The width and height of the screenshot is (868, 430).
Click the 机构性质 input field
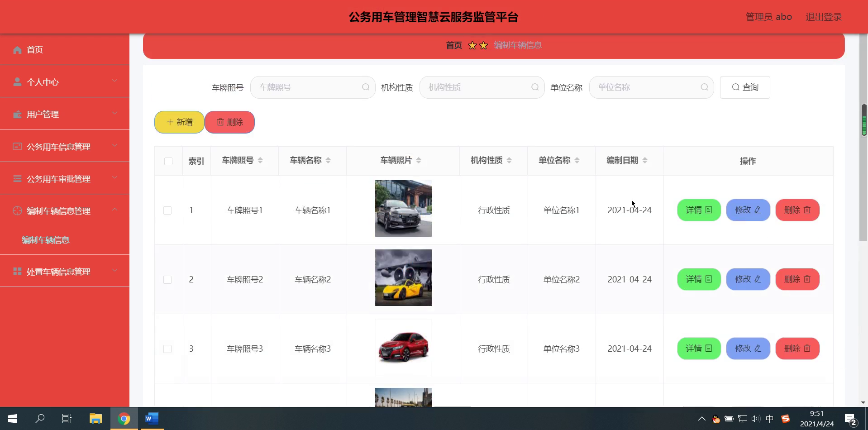coord(482,87)
